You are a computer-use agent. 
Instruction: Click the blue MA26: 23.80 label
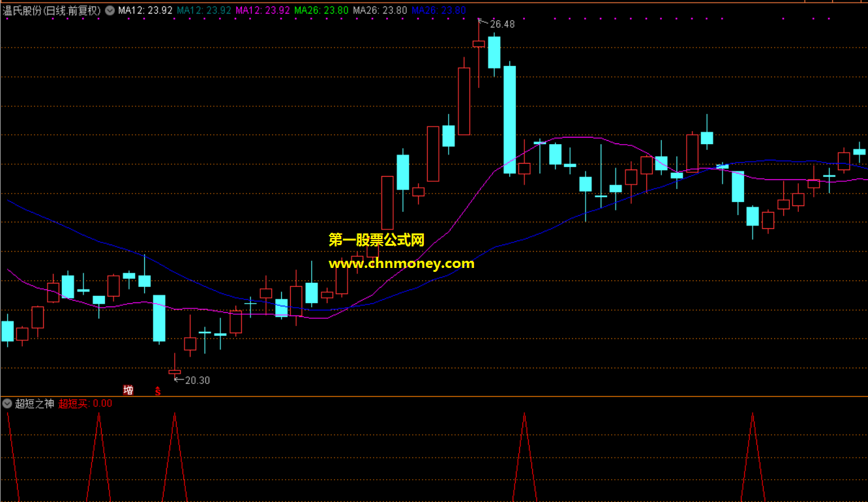click(439, 10)
